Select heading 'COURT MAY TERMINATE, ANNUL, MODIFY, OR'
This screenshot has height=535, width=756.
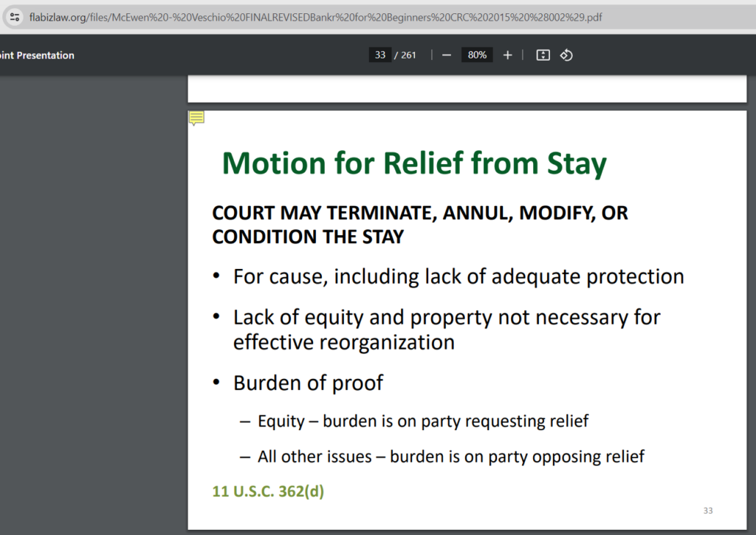pyautogui.click(x=420, y=213)
